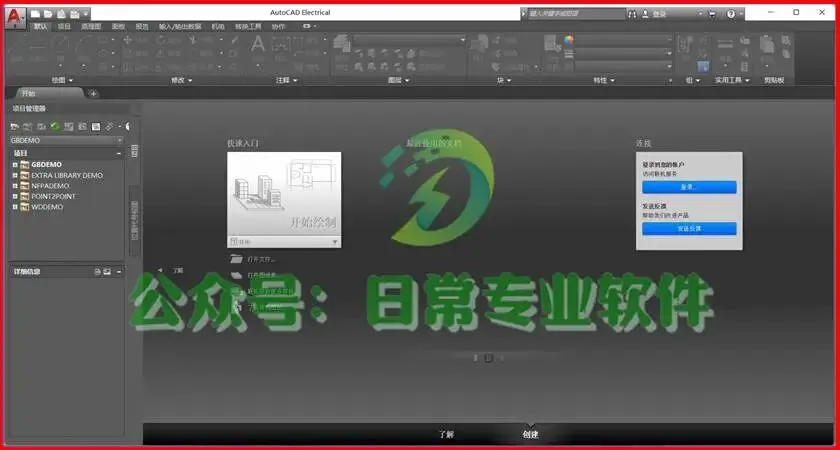Click the Print icon in quick access toolbar
The height and width of the screenshot is (450, 840).
pyautogui.click(x=74, y=14)
